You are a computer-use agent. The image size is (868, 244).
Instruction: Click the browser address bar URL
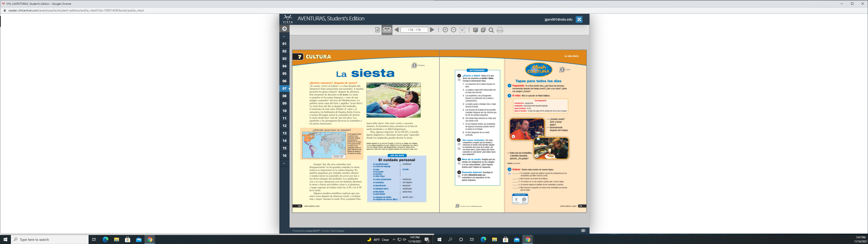(76, 10)
